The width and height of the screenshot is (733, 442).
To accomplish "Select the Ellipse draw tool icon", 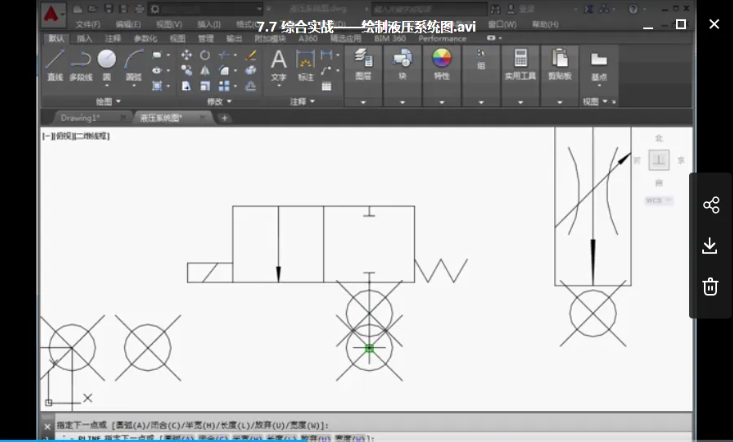I will [157, 71].
